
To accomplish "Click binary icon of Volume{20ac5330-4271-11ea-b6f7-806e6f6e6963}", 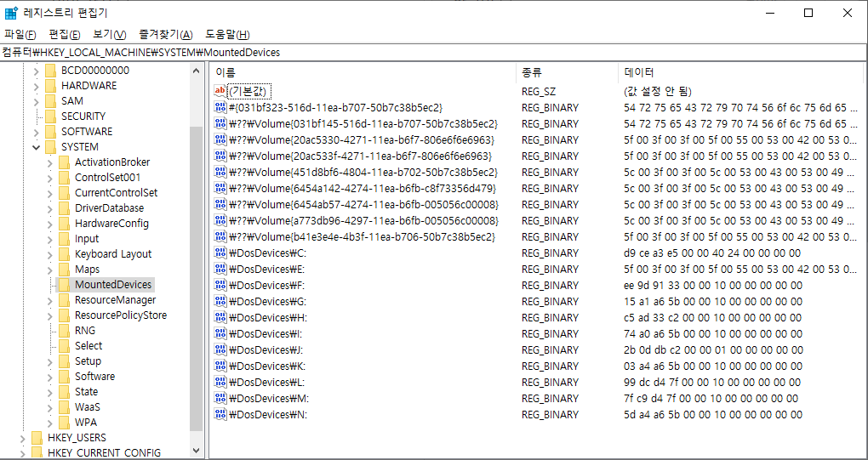I will pos(220,139).
